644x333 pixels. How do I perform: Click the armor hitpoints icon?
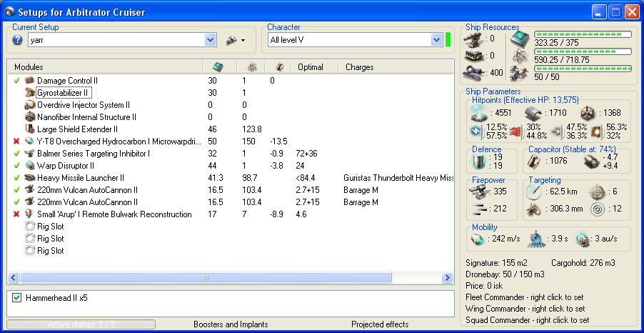point(534,112)
